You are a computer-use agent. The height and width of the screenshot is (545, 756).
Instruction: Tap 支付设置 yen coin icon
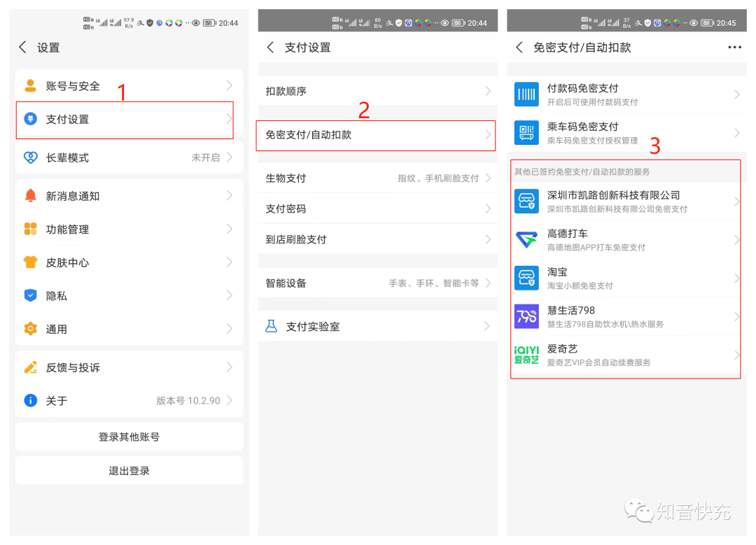click(30, 119)
